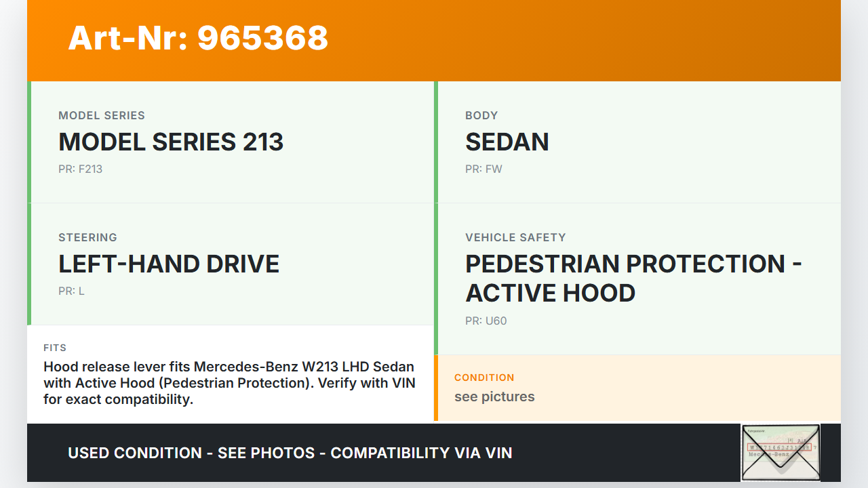The height and width of the screenshot is (488, 868).
Task: Select the MODEL SERIES field label
Action: coord(102,115)
